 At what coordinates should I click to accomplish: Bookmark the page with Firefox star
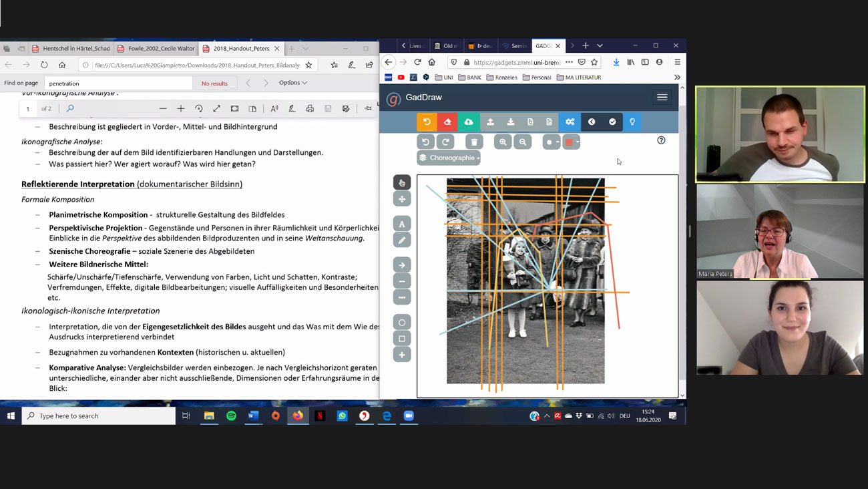[594, 62]
